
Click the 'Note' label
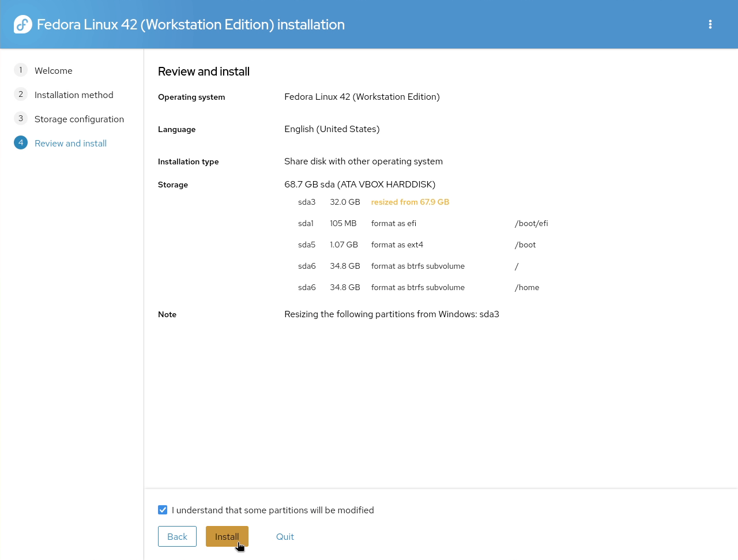(167, 314)
